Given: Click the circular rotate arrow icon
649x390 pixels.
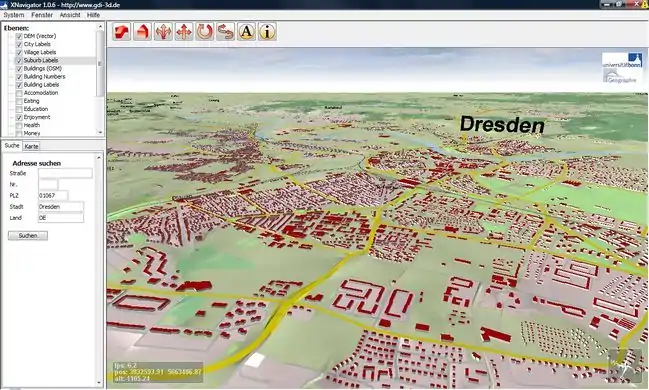Looking at the screenshot, I should pos(204,32).
